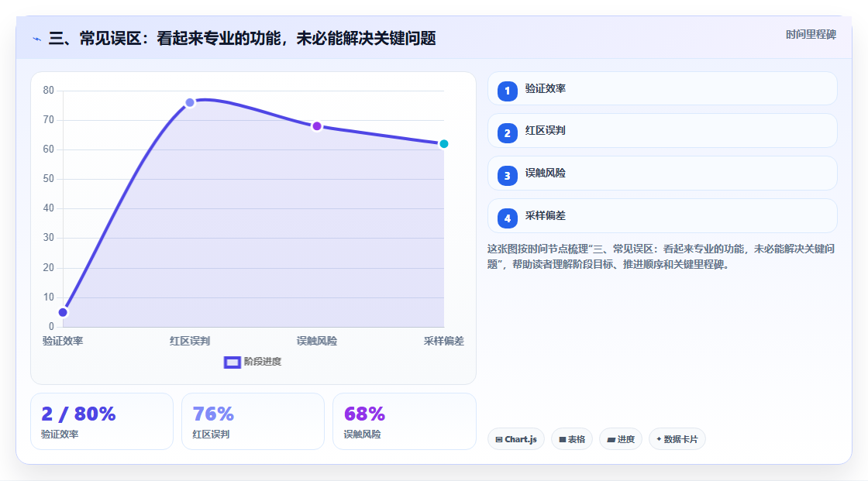Viewport: 868px width, 481px height.
Task: Click the 76% 红区误判 stat card
Action: [253, 422]
